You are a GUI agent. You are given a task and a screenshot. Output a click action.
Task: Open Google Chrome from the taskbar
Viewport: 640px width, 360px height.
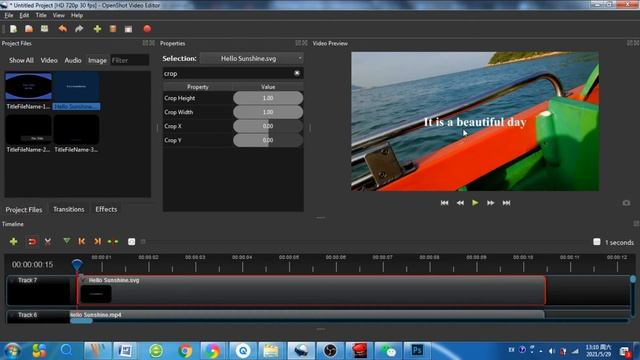(185, 351)
